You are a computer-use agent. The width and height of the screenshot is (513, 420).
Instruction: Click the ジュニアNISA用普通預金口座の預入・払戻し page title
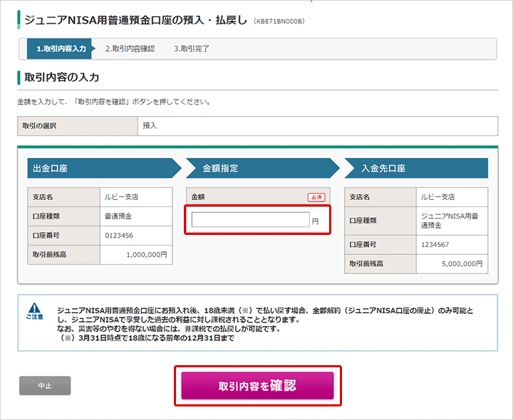click(x=136, y=20)
